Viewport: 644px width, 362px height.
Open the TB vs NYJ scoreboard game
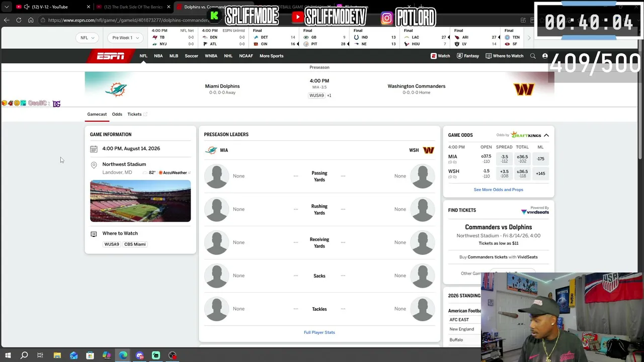(173, 38)
